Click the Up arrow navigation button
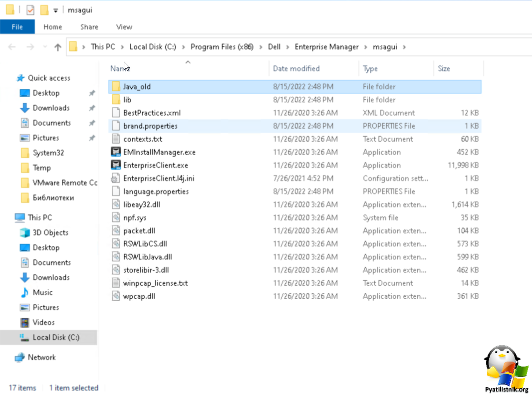 (x=58, y=47)
